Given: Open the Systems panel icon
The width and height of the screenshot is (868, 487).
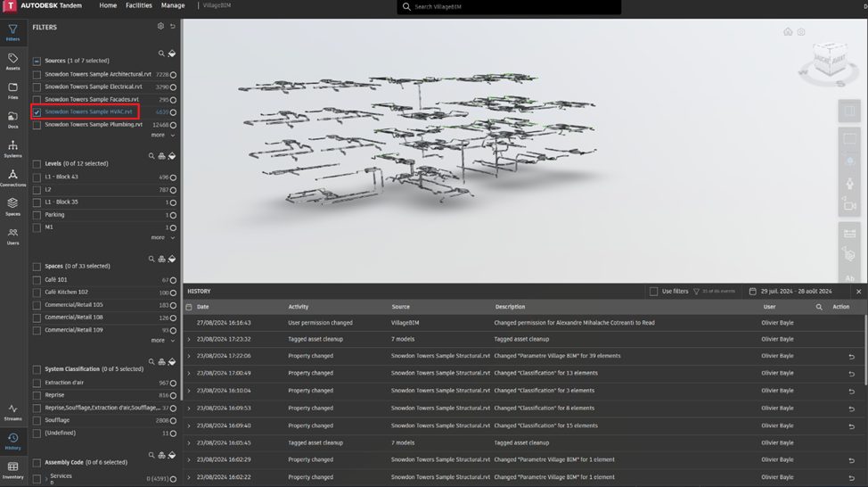Looking at the screenshot, I should (x=12, y=148).
